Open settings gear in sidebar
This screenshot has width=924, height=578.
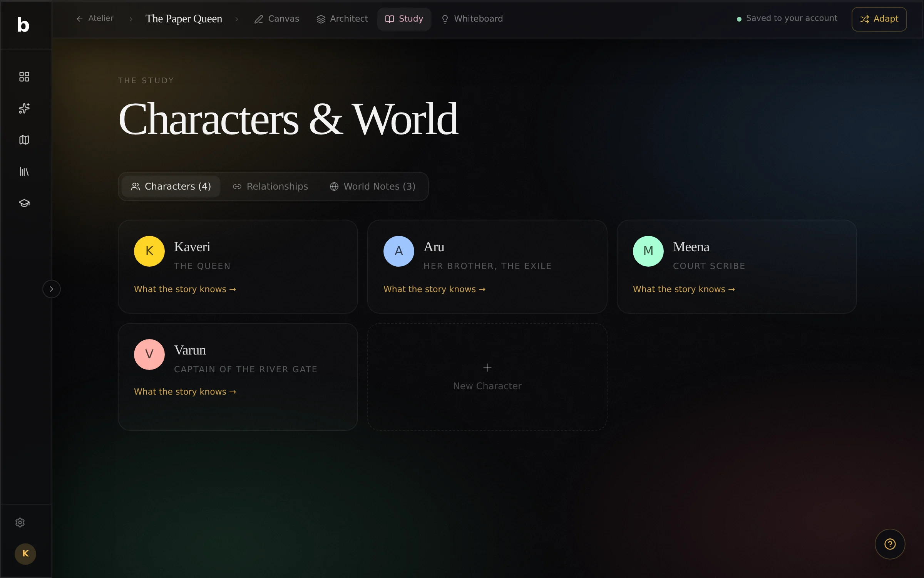click(x=20, y=523)
